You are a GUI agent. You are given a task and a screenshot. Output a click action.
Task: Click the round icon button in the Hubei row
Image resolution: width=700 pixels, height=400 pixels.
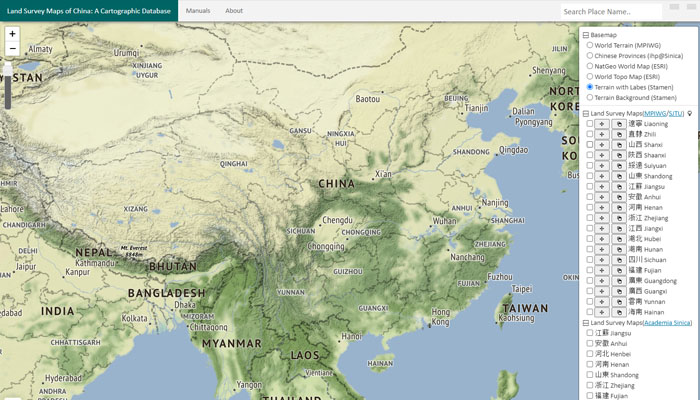click(x=619, y=239)
